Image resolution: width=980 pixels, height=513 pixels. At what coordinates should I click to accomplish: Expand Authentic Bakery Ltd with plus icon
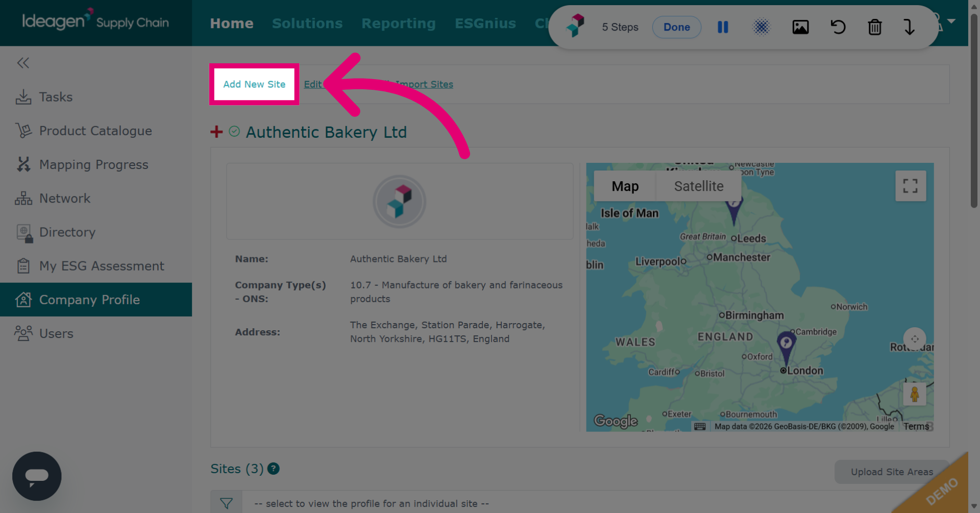pos(216,132)
